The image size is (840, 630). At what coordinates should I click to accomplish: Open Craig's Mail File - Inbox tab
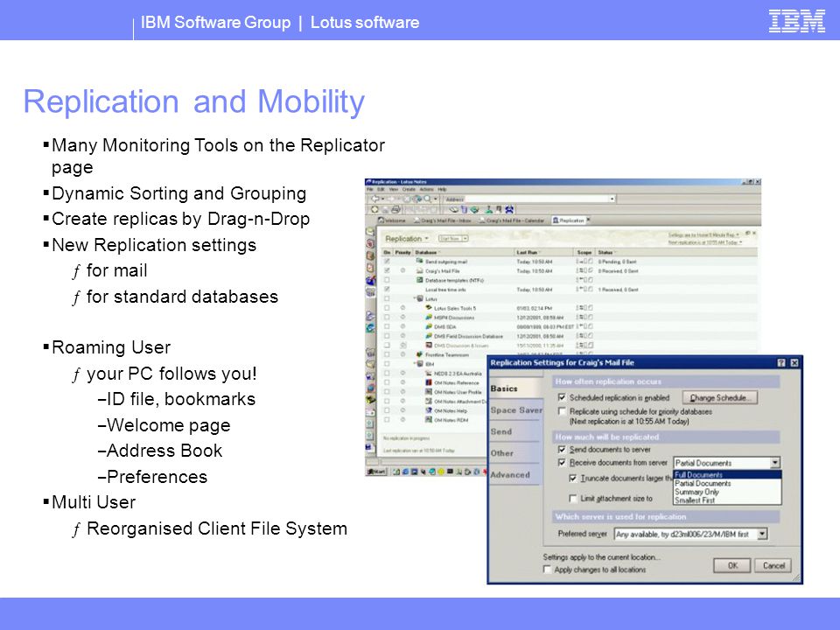click(x=441, y=220)
